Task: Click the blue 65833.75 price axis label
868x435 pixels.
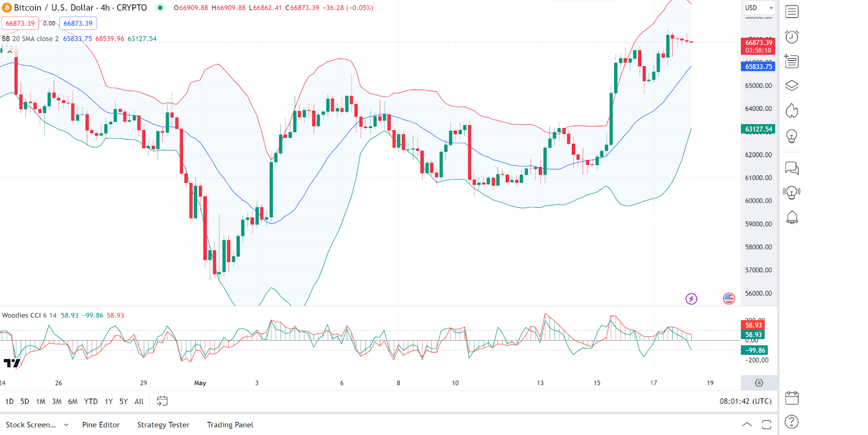Action: click(x=758, y=67)
